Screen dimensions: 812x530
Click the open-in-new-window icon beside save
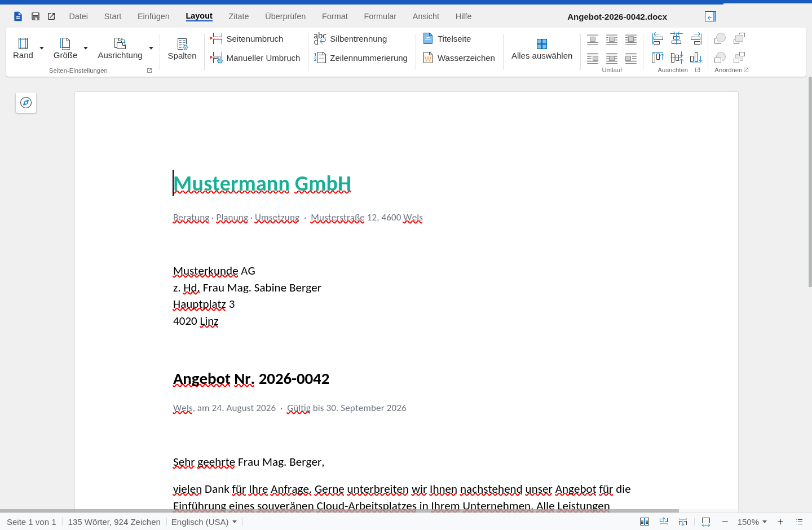[51, 16]
